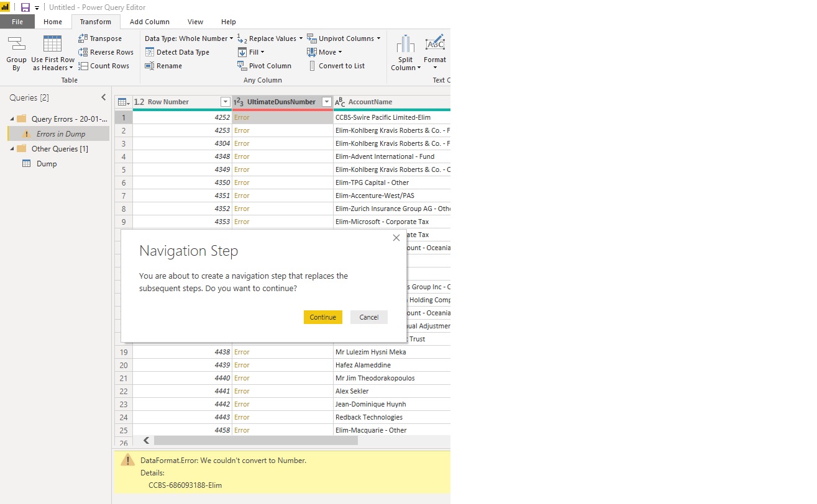Viewport: 817px width, 504px height.
Task: Select row number 25 header
Action: point(124,430)
